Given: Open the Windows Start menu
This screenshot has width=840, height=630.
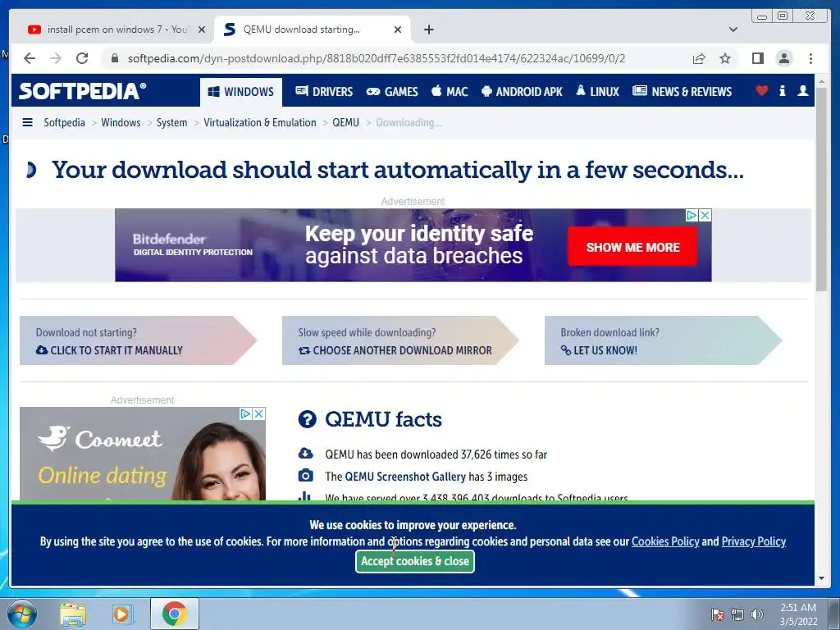Looking at the screenshot, I should coord(22,614).
